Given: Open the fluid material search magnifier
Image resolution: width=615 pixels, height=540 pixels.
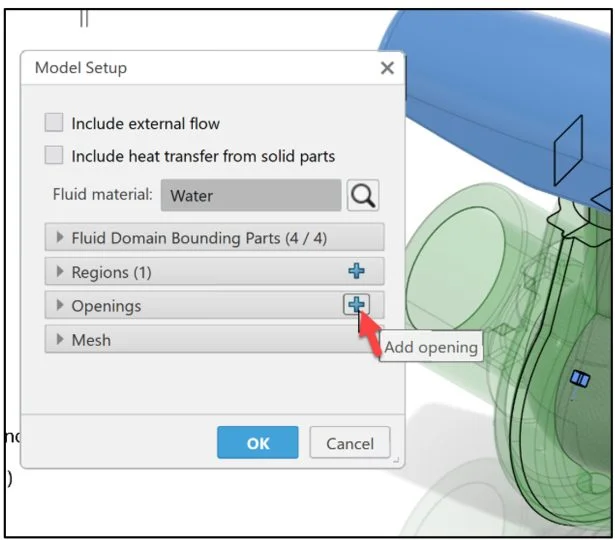Looking at the screenshot, I should coord(363,196).
